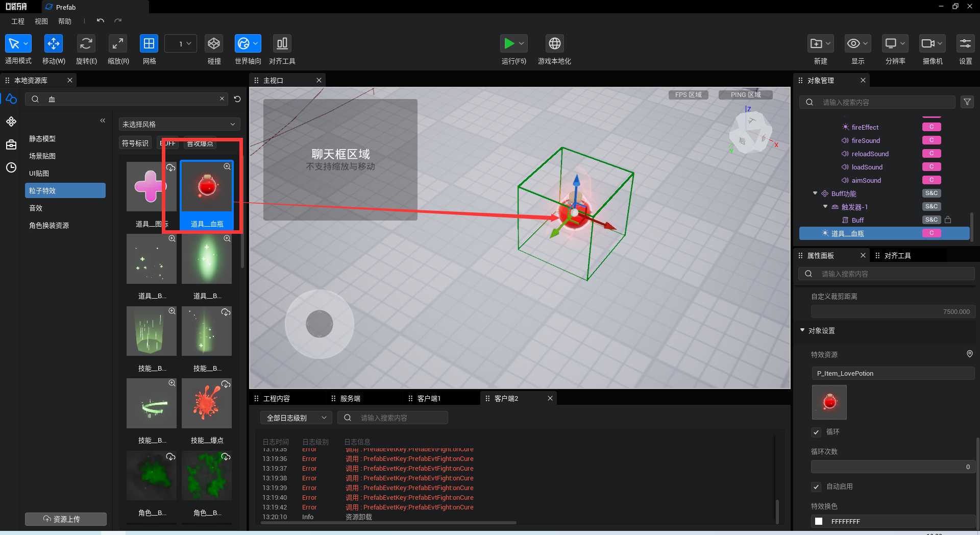
Task: Select aimSound in the object tree
Action: 866,180
